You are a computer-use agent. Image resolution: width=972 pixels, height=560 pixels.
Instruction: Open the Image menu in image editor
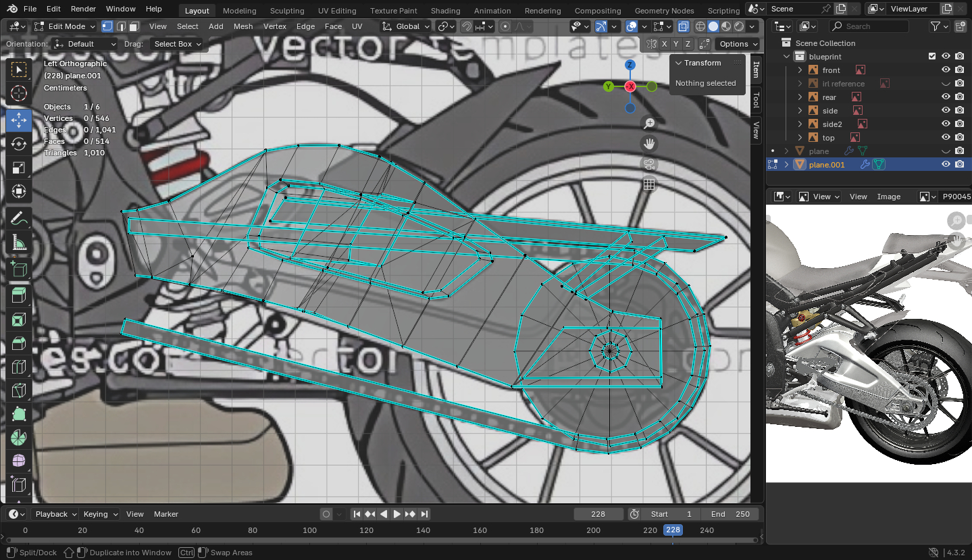tap(889, 197)
